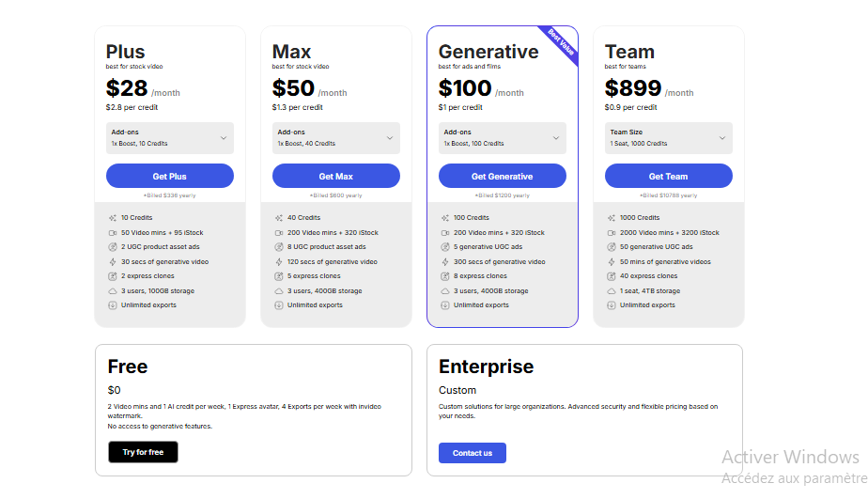
Task: Click the cloud storage icon in Max plan
Action: tap(278, 291)
